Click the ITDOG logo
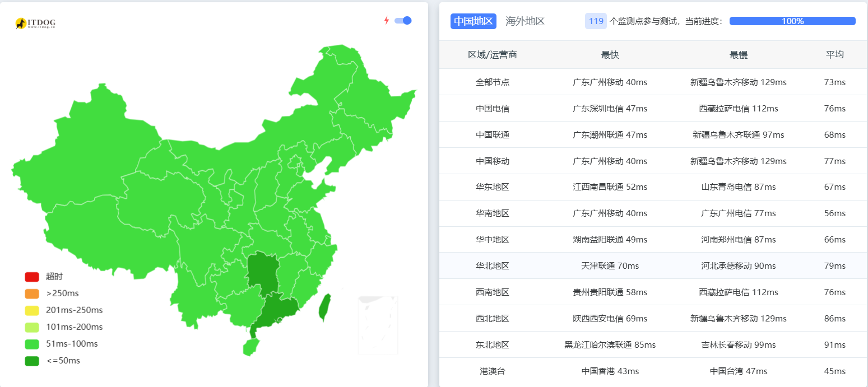Screen dimensions: 868x387 click(x=35, y=23)
